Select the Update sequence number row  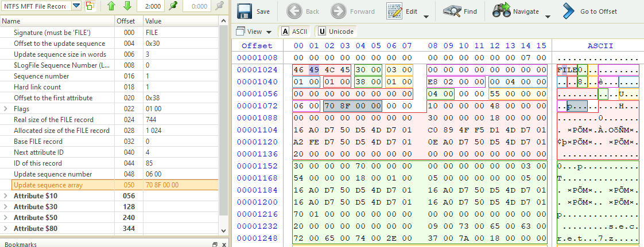[x=110, y=174]
